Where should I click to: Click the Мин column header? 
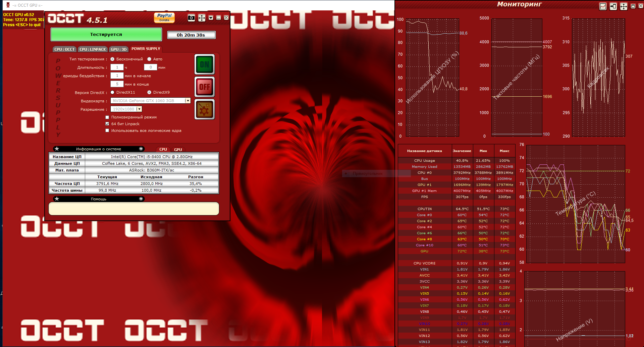[483, 151]
